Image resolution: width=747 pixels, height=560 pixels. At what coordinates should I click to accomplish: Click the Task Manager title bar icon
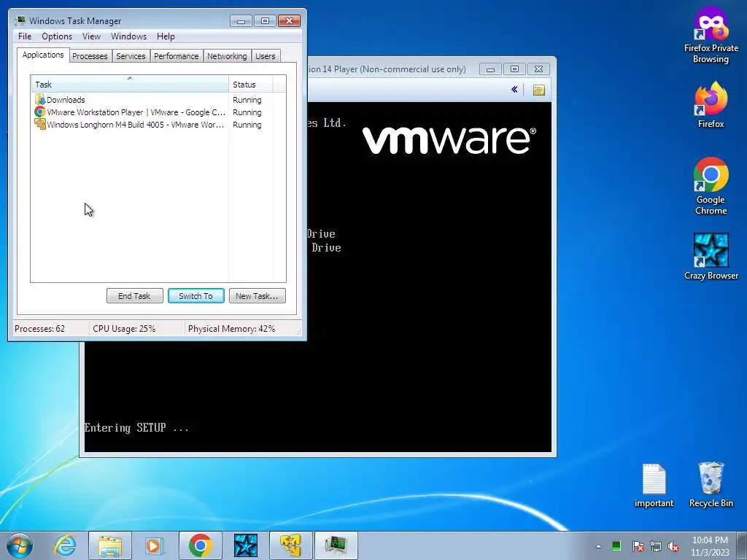20,20
